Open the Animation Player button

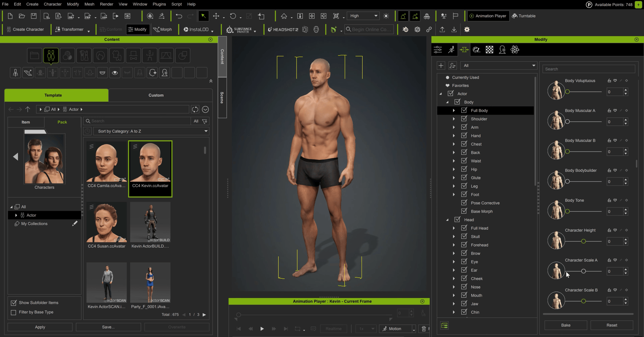[488, 16]
